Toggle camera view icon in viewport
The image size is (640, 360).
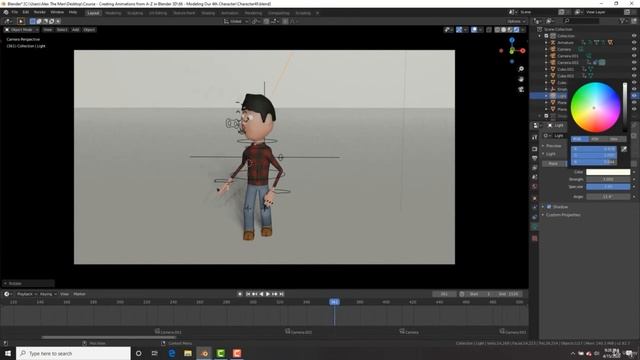(521, 89)
